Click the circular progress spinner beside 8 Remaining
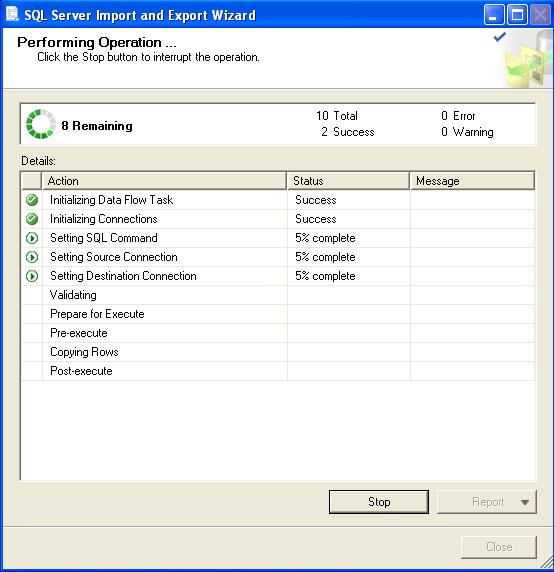This screenshot has width=554, height=572. (x=40, y=124)
